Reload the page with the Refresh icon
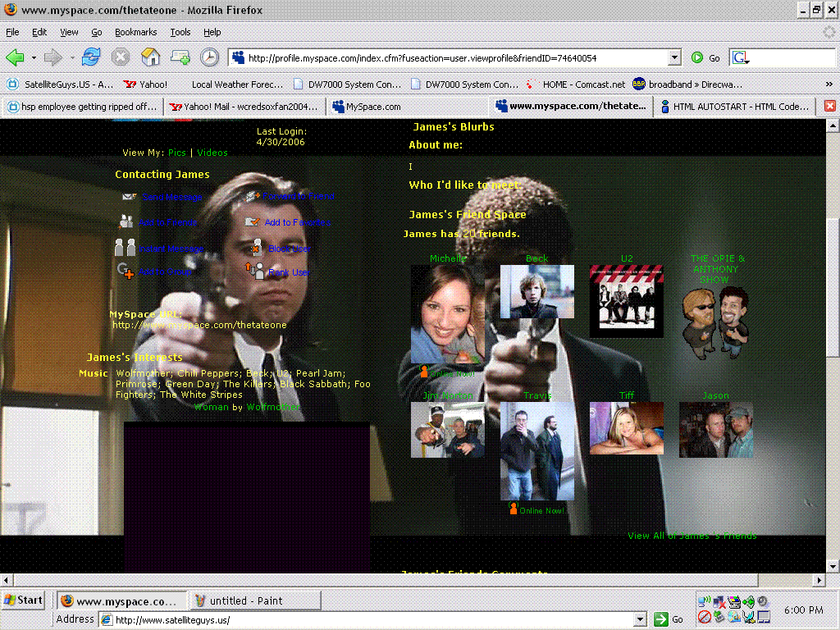This screenshot has width=840, height=630. (x=91, y=57)
